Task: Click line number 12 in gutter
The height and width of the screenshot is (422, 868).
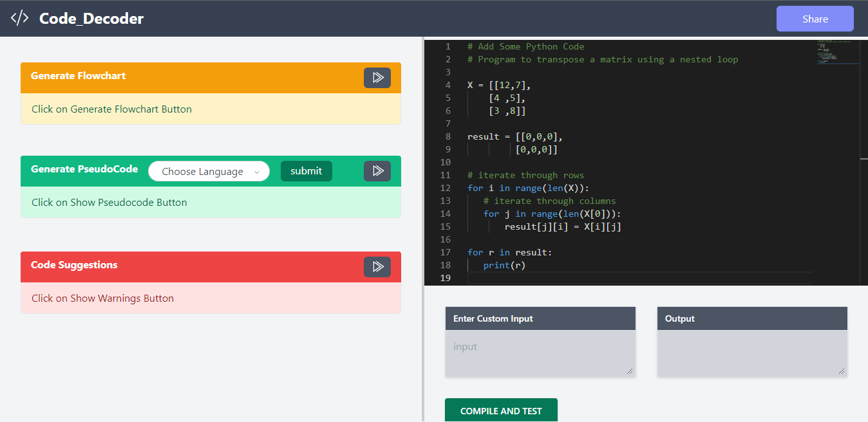Action: tap(446, 188)
